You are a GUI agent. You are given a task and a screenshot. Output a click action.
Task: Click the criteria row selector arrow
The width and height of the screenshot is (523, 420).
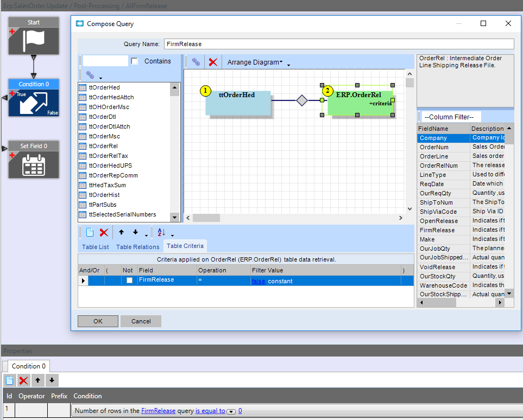coord(83,281)
